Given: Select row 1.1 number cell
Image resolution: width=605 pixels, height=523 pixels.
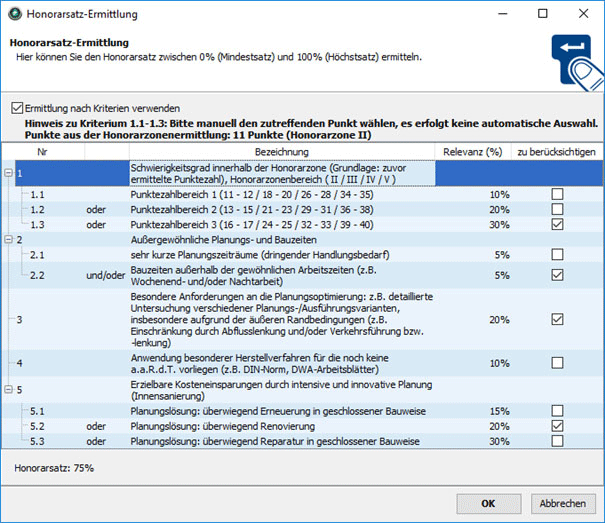Looking at the screenshot, I should click(x=37, y=195).
